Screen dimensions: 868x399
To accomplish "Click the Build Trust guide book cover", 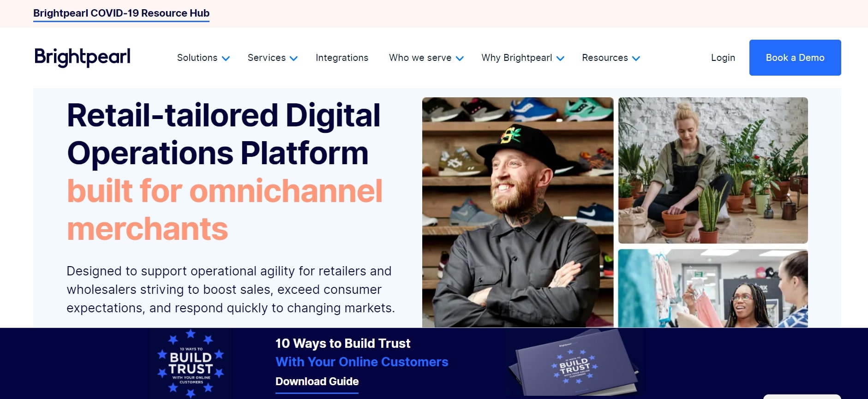I will coord(575,363).
